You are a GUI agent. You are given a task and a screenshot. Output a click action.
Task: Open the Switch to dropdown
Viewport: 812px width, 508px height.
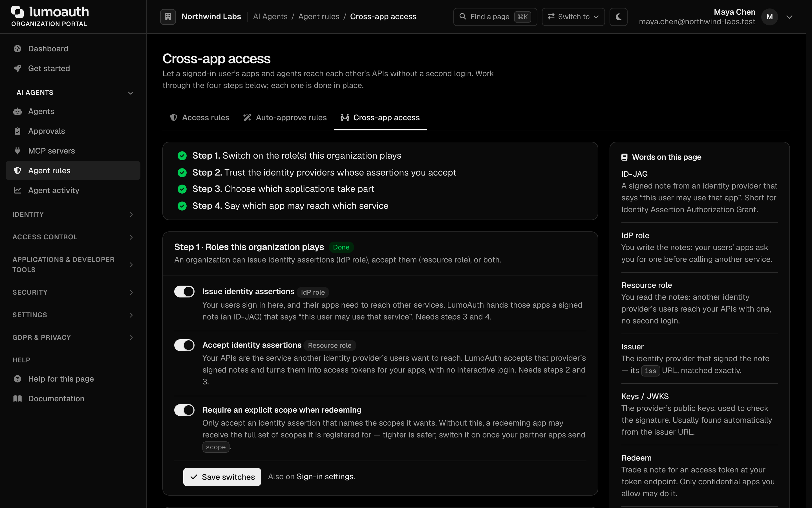573,17
